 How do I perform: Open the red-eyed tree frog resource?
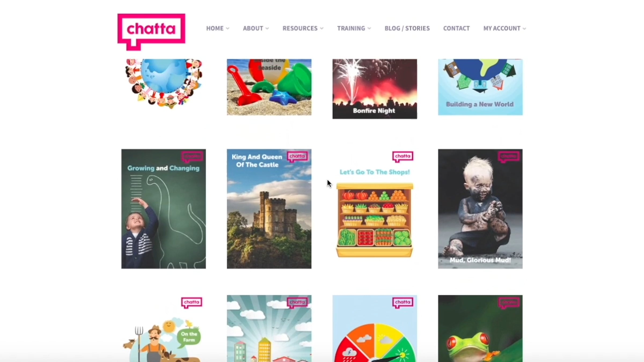(480, 328)
